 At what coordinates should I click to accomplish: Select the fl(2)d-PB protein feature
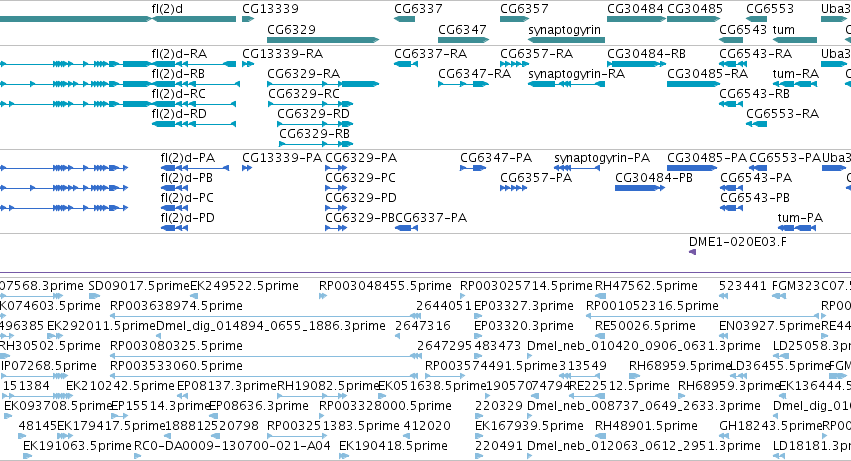pyautogui.click(x=174, y=188)
